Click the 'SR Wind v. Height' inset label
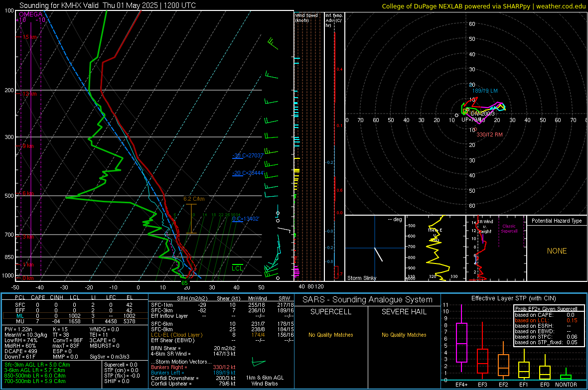The width and height of the screenshot is (588, 390). [485, 227]
